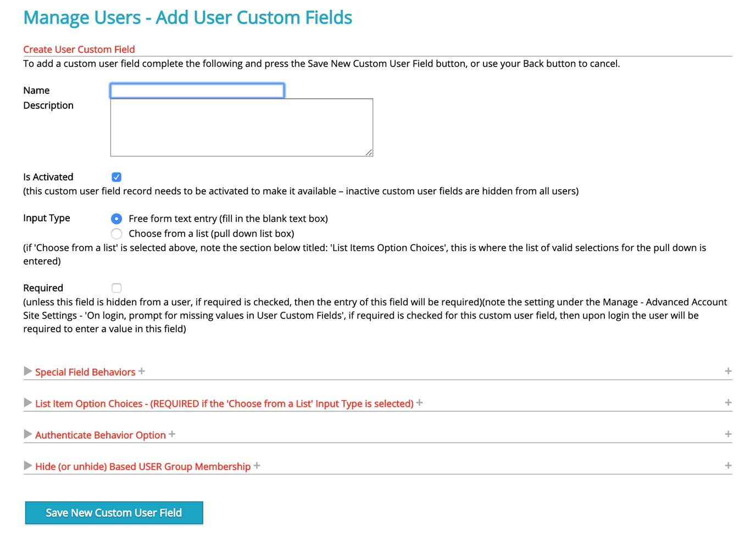
Task: Select the Choose from a list radio option
Action: point(116,233)
